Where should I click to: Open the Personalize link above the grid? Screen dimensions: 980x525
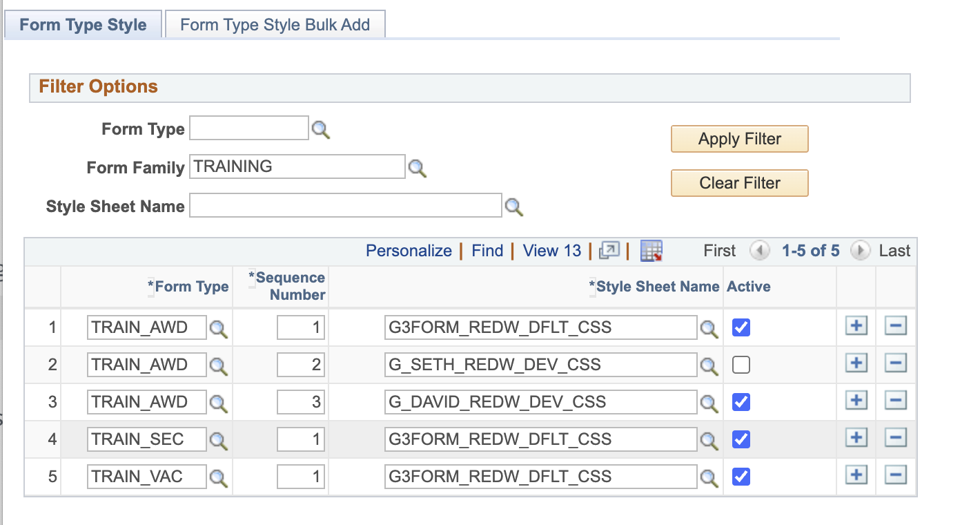(x=409, y=250)
